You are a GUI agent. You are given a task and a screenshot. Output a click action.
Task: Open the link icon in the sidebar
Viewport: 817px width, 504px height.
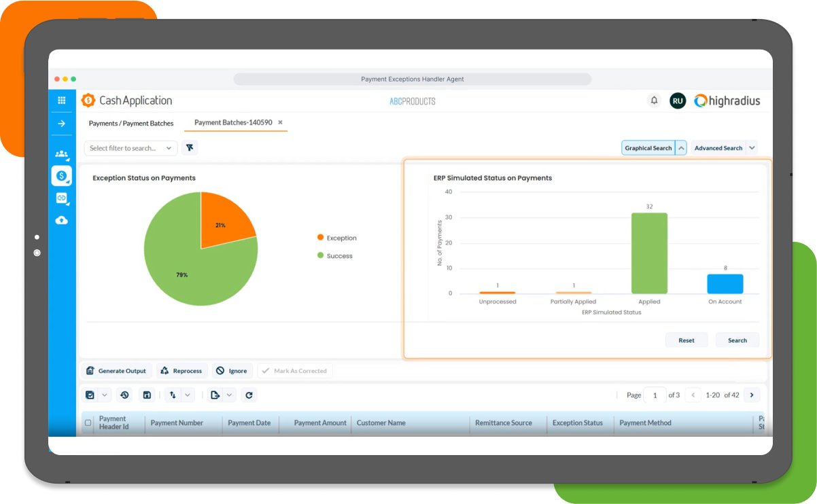point(62,198)
